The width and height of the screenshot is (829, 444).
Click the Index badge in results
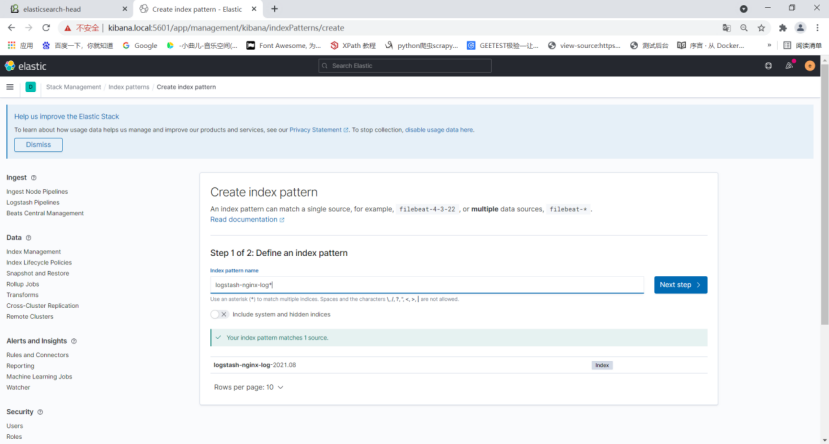point(602,365)
